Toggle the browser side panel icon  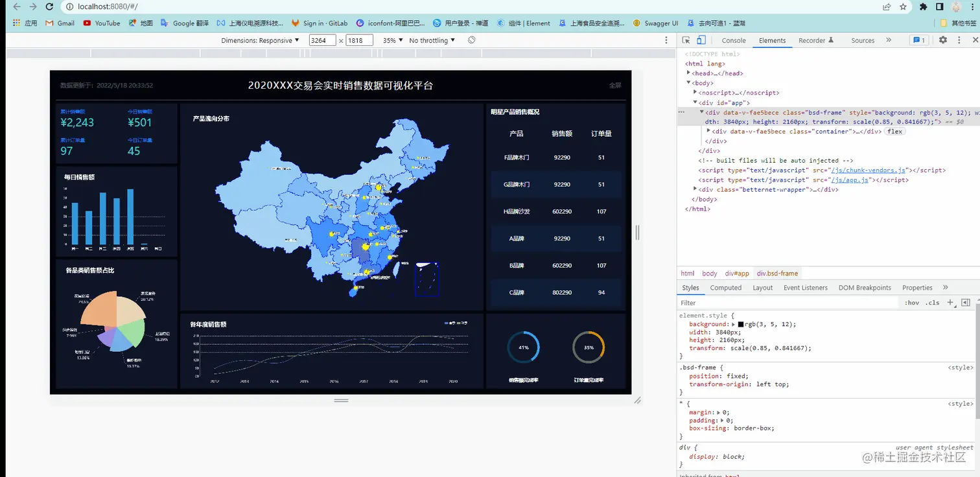coord(939,6)
